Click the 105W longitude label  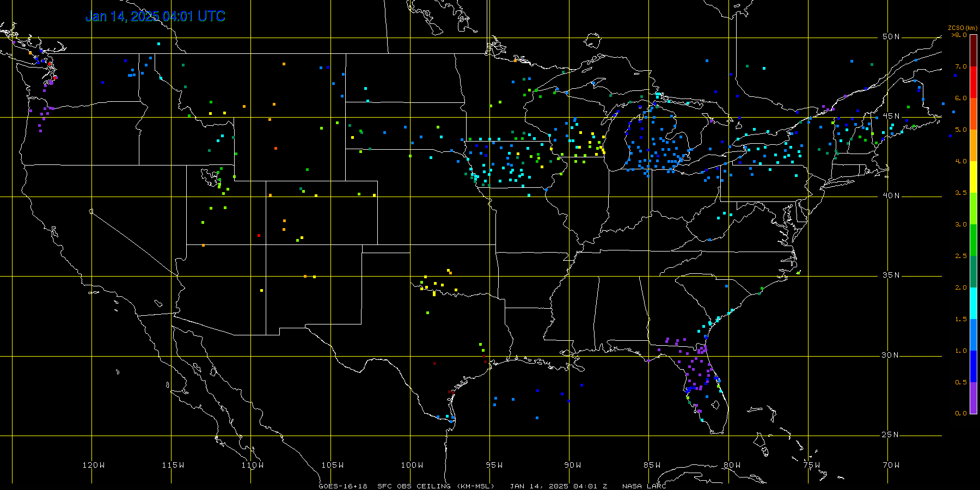pos(332,465)
